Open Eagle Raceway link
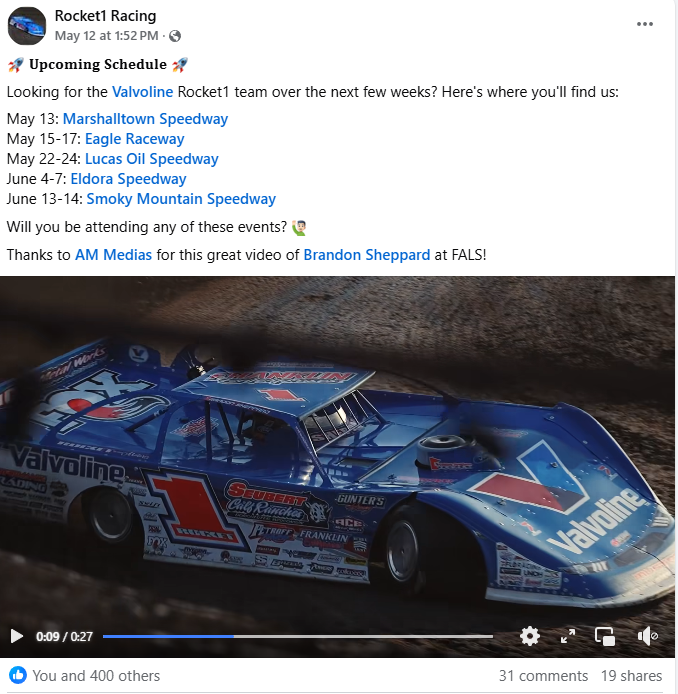The image size is (678, 694). point(135,139)
